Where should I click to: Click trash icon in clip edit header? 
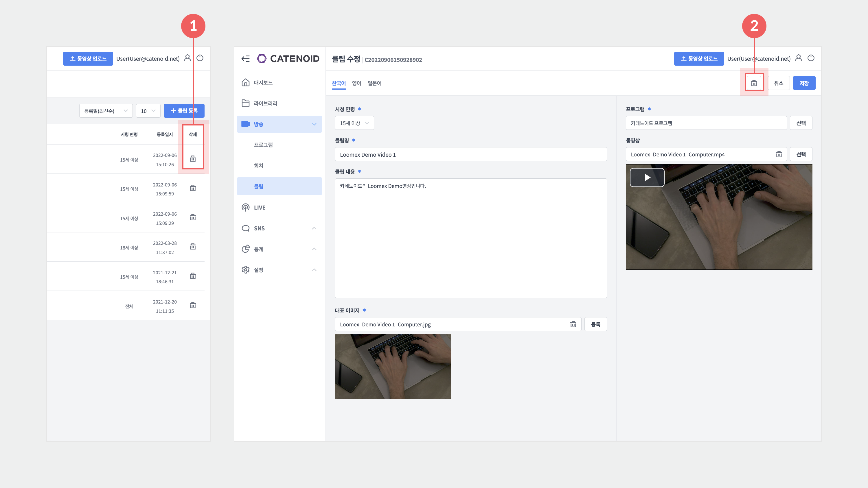coord(754,83)
